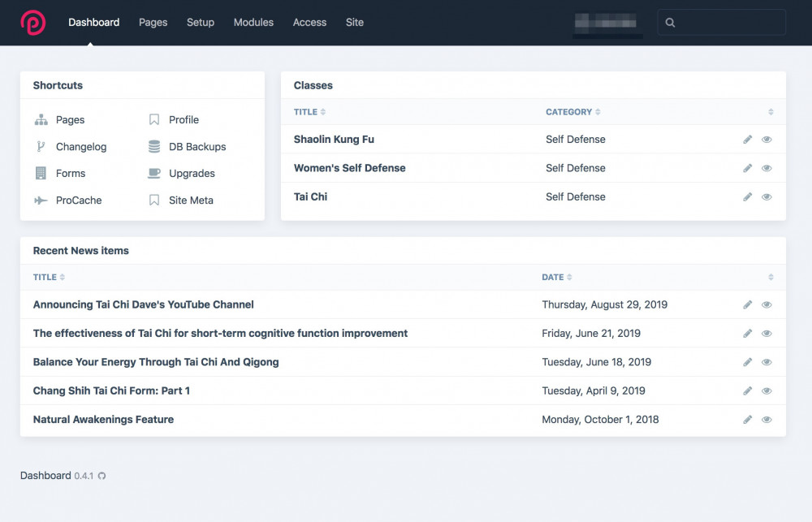
Task: Click the pencil icon for Tai Chi class
Action: click(748, 197)
